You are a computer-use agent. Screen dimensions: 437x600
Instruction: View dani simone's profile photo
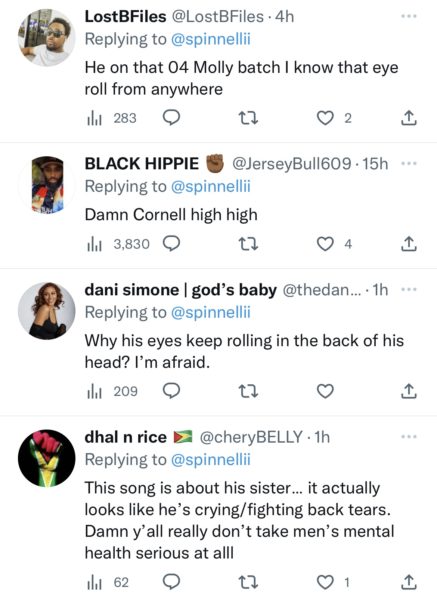[x=47, y=311]
